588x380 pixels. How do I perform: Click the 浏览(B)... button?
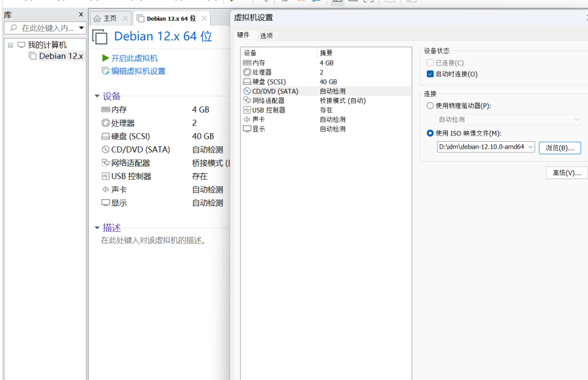point(559,148)
